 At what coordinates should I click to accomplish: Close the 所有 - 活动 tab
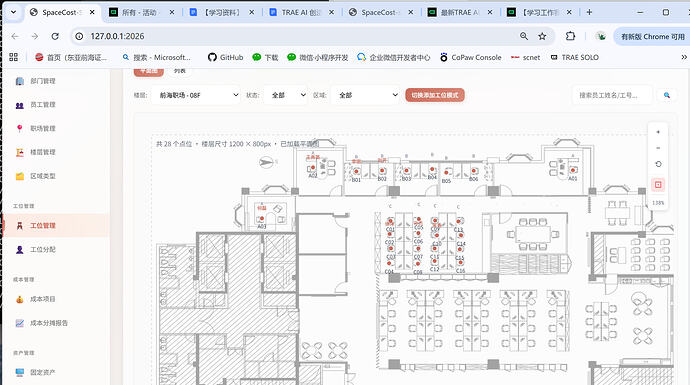[x=172, y=12]
